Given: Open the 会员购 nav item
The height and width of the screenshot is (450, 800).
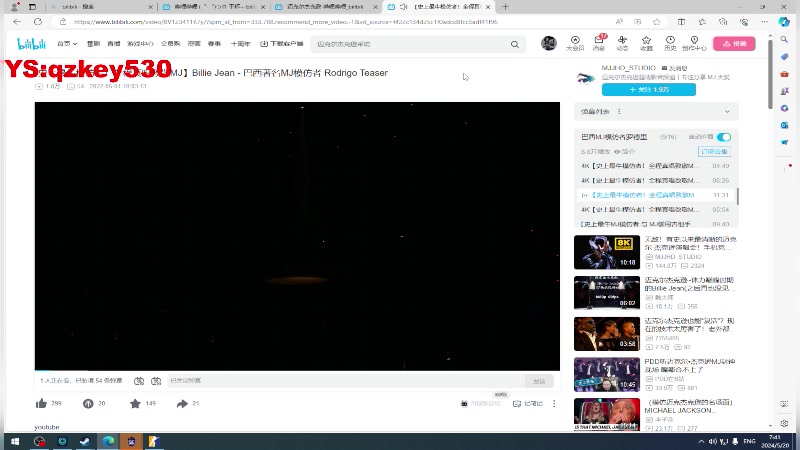Looking at the screenshot, I should point(170,44).
